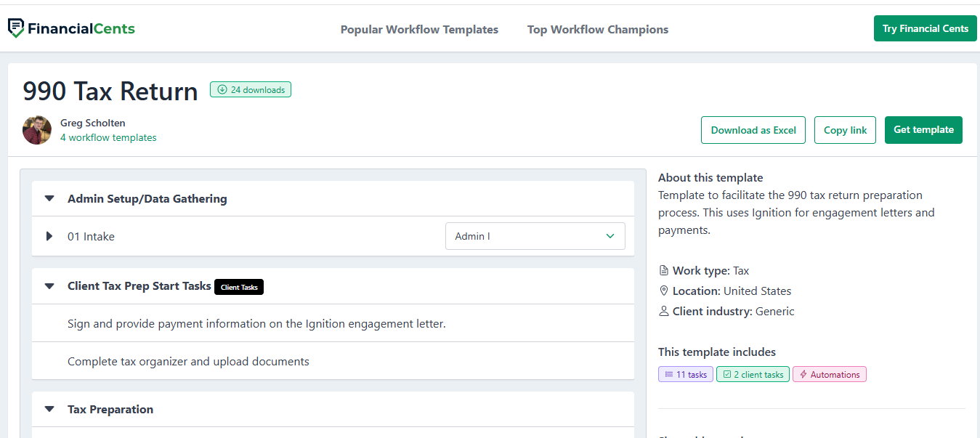The height and width of the screenshot is (438, 980).
Task: Click the 01 Intake task title
Action: (x=91, y=236)
